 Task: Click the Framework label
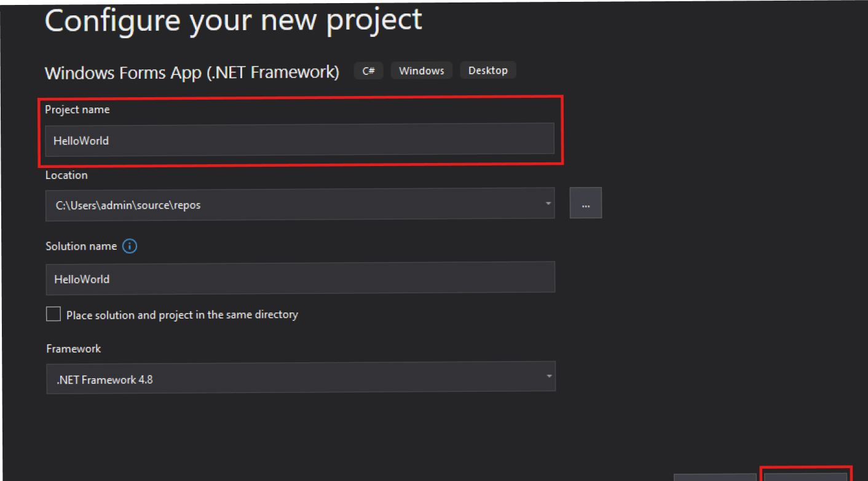pyautogui.click(x=73, y=349)
